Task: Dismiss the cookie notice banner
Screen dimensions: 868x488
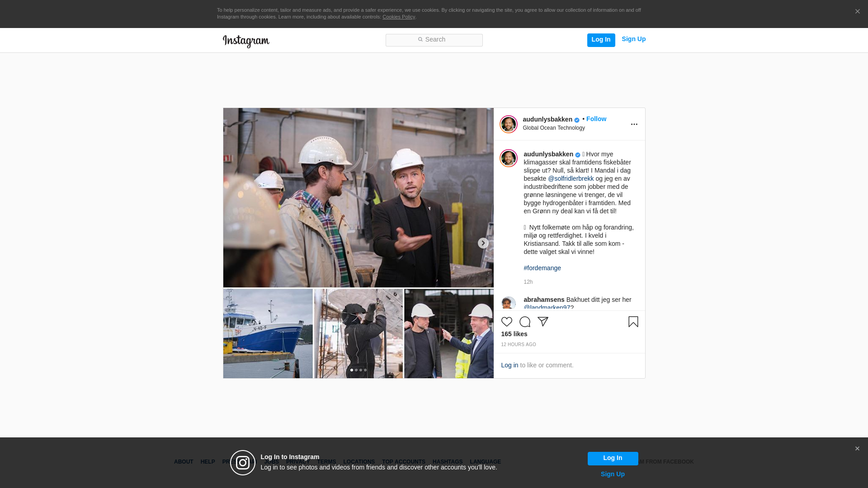Action: tap(857, 11)
